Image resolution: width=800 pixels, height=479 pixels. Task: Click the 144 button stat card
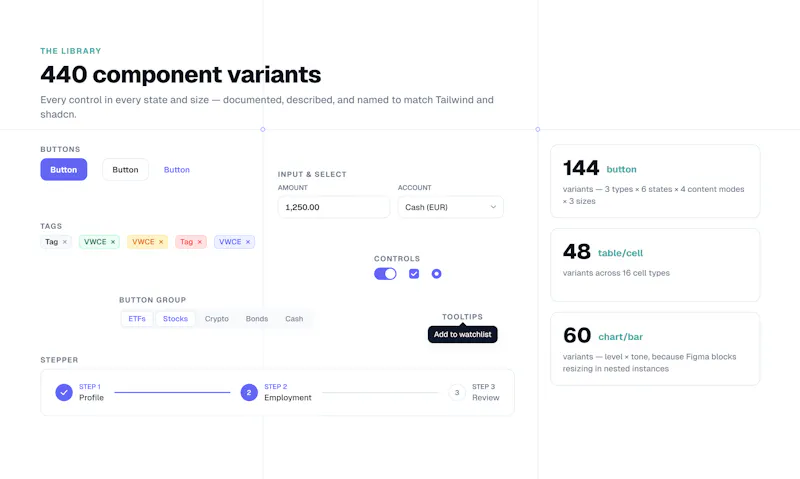pyautogui.click(x=655, y=181)
